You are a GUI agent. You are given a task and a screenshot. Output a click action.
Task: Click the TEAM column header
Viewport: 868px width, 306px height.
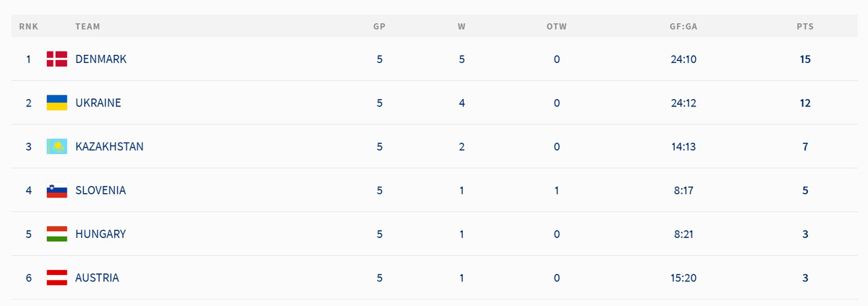[x=88, y=27]
